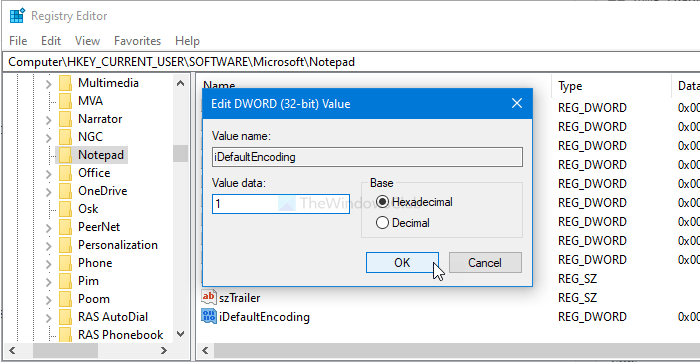
Task: Select the szTrailer string value icon
Action: click(x=208, y=297)
